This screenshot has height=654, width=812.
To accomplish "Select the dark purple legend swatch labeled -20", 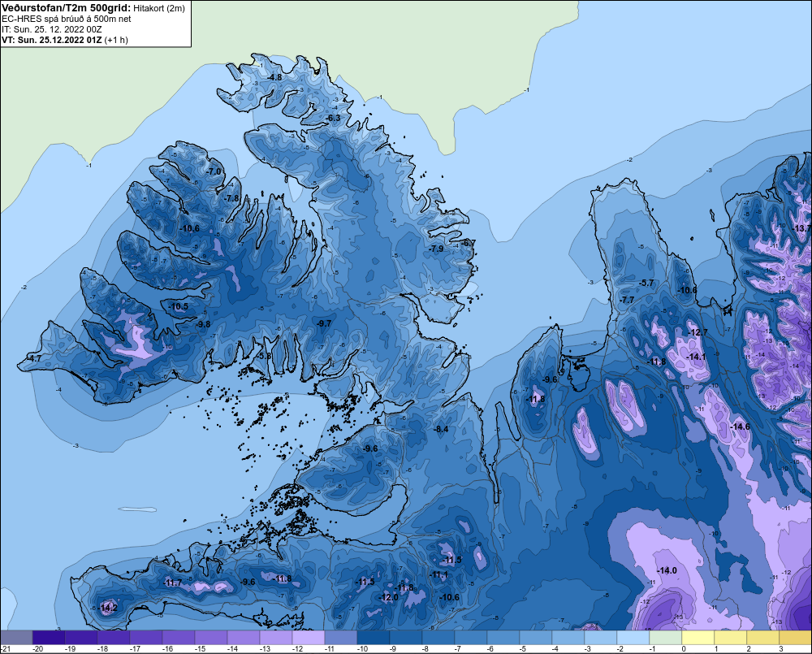I will (49, 637).
